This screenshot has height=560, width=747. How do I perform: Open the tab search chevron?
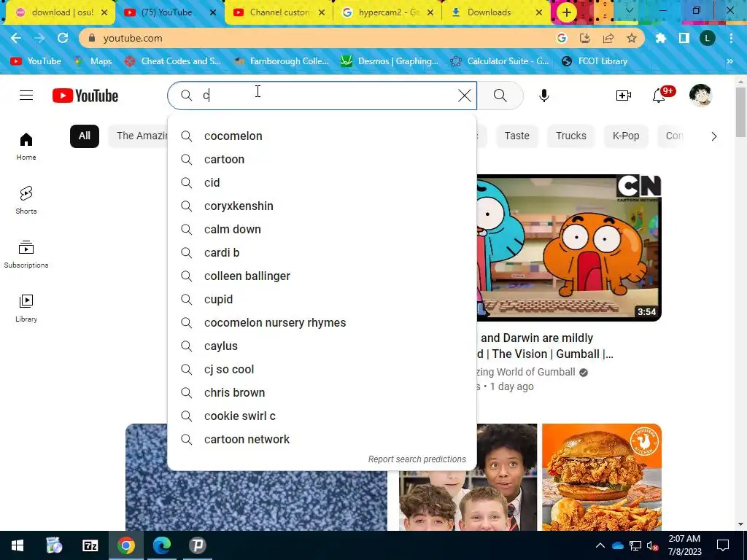tap(630, 10)
